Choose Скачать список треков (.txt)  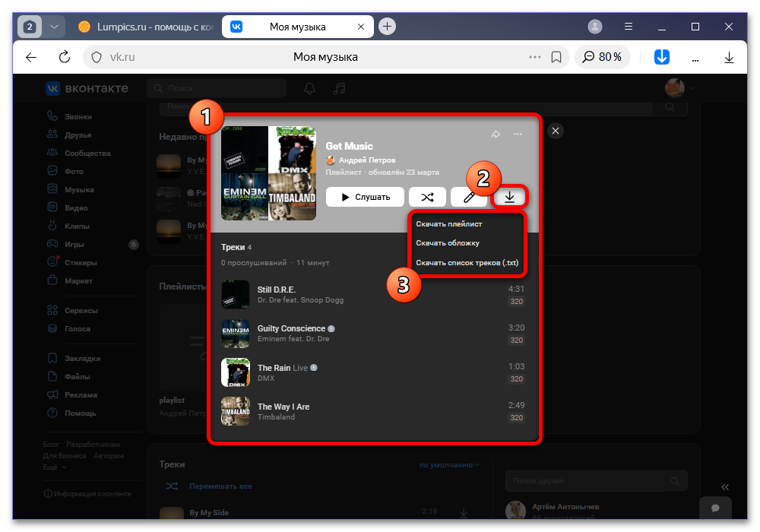(467, 263)
